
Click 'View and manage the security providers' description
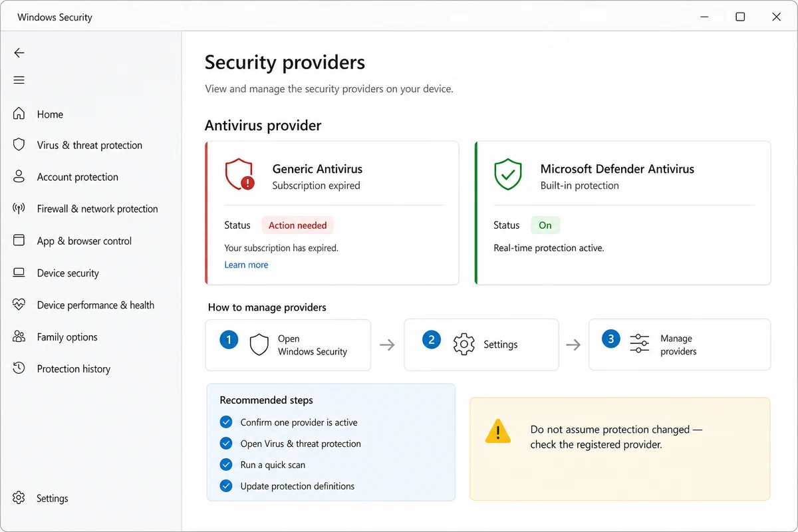coord(329,88)
